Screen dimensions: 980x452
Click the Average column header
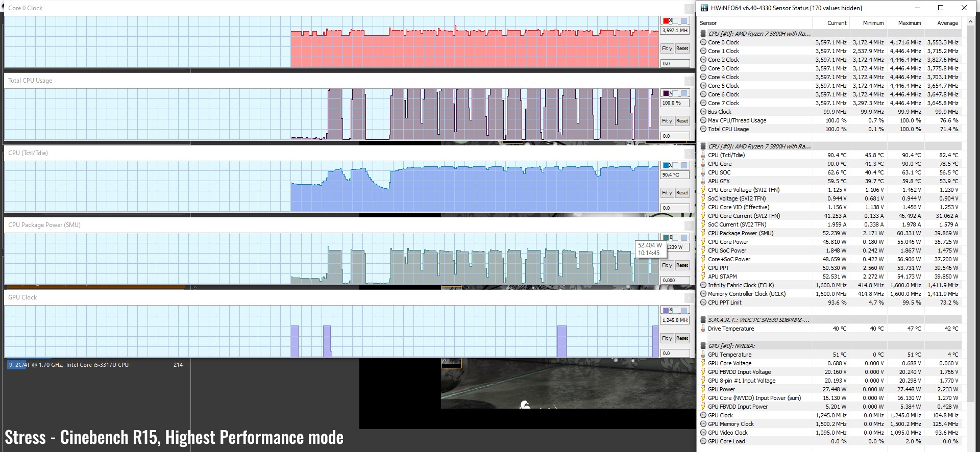click(947, 23)
